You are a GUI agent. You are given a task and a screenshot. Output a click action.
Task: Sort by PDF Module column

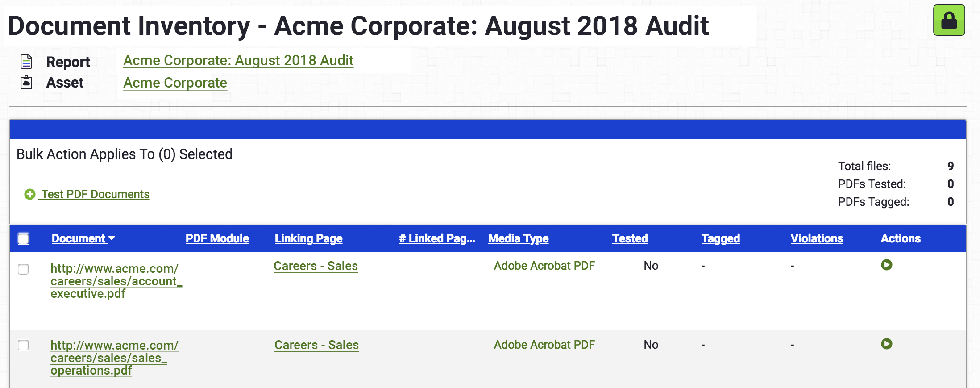point(217,238)
